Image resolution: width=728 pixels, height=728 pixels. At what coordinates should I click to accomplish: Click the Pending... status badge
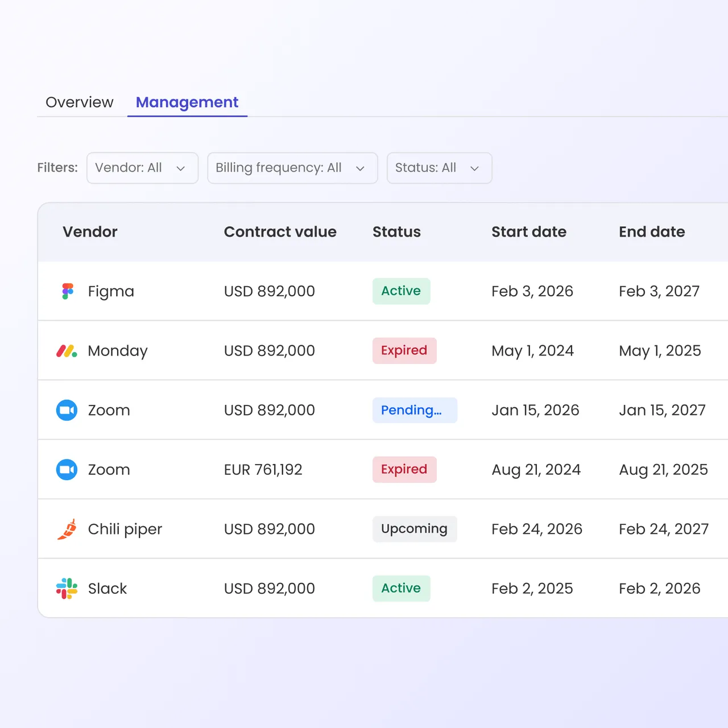pos(415,410)
